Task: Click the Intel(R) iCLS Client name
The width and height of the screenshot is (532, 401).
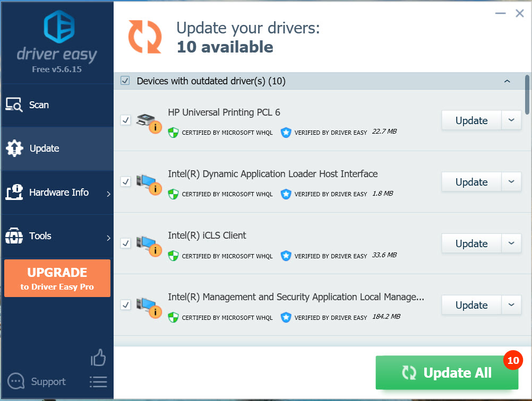Action: 207,236
